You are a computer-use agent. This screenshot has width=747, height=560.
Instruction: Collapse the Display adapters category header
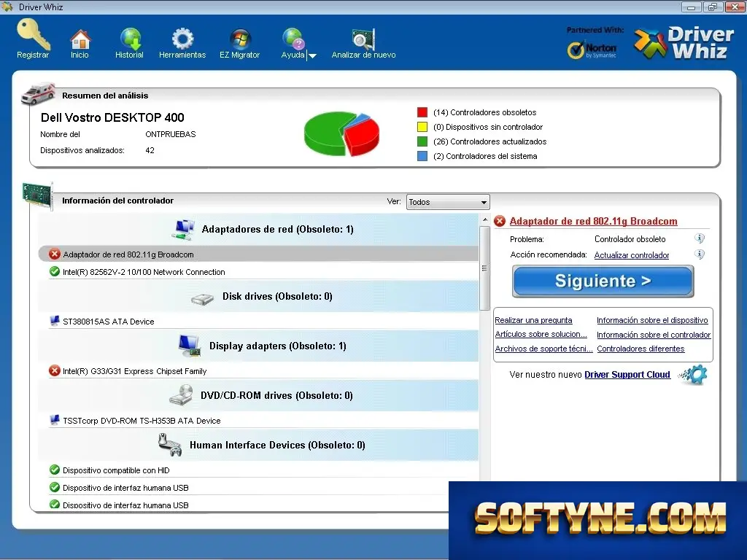click(258, 346)
